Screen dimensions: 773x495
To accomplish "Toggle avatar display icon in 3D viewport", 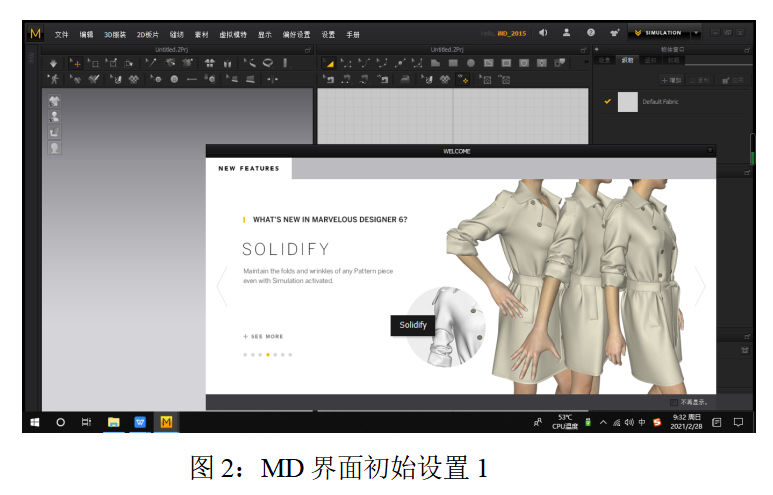I will [54, 116].
